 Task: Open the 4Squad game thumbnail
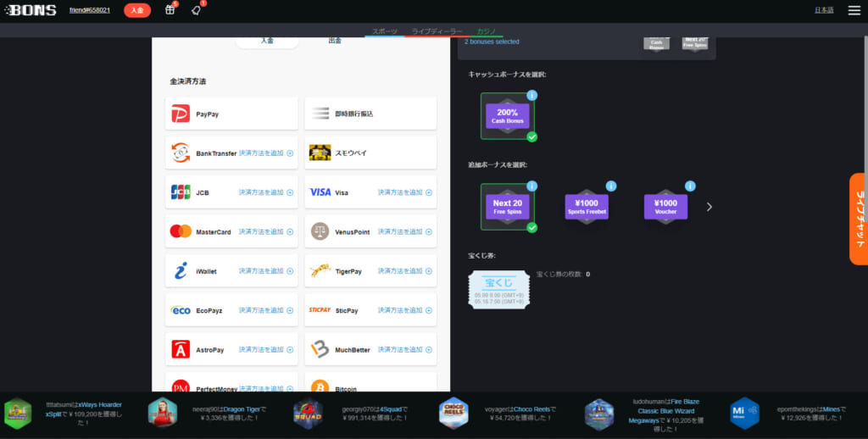coord(308,413)
